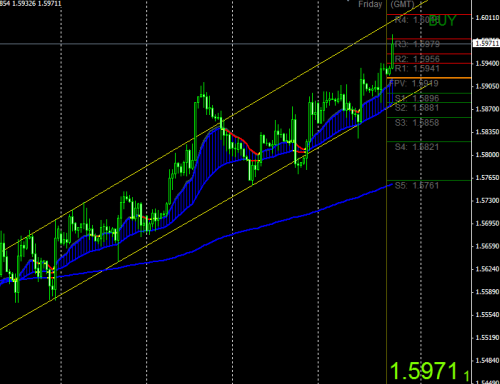Click the PV: 1.5919 pivot label
Image resolution: width=500 pixels, height=384 pixels.
414,83
